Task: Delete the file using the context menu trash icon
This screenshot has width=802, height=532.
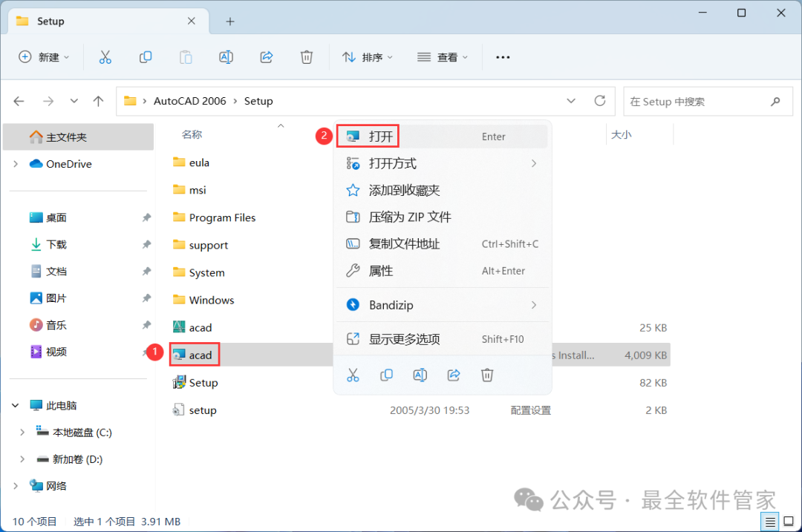Action: tap(487, 375)
